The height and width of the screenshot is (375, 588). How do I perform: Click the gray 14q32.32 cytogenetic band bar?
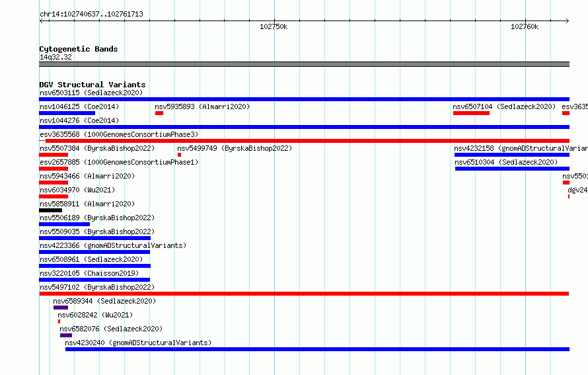click(304, 64)
